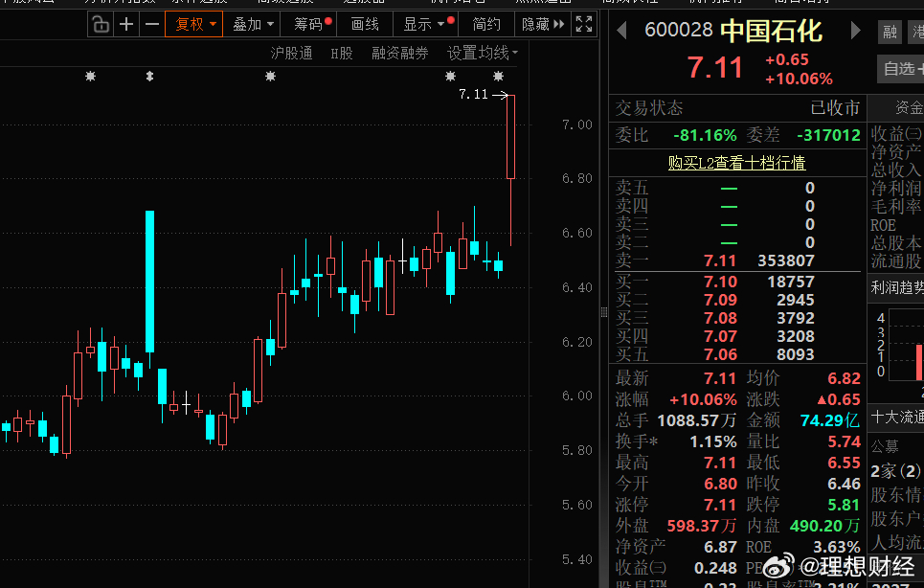The image size is (924, 588).
Task: Zoom in chart with the plus icon
Action: pos(126,24)
